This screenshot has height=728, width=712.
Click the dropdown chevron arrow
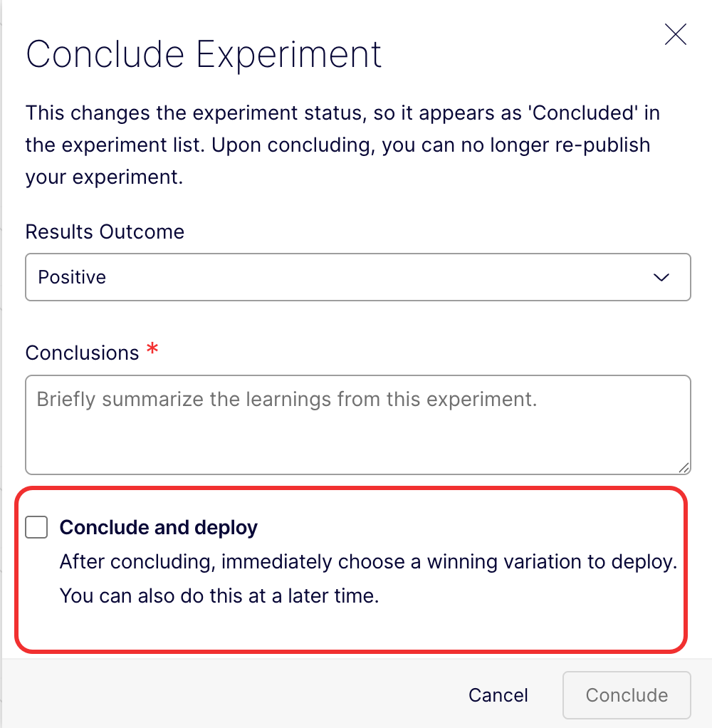661,277
